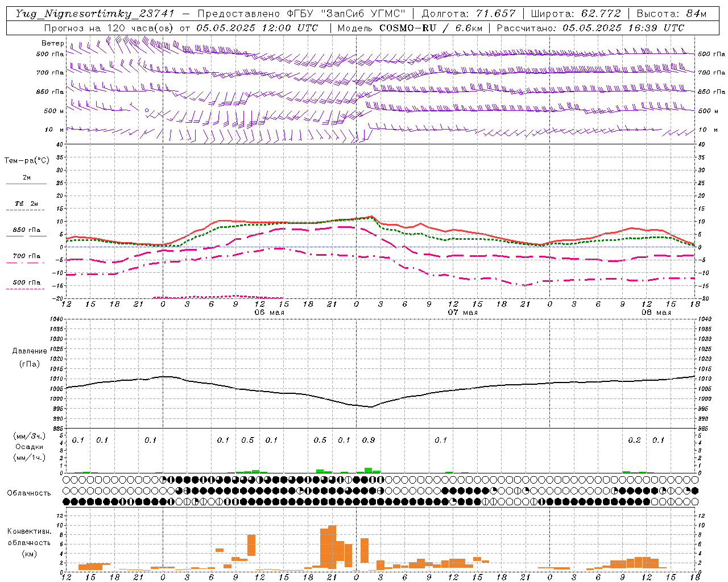Click the 06 мая date label
The width and height of the screenshot is (728, 582).
(270, 313)
